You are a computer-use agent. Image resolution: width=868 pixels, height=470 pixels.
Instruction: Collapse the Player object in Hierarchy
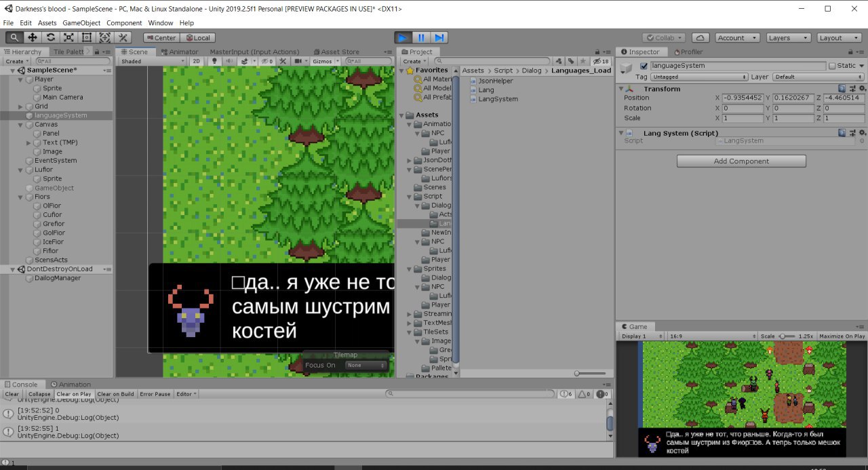[20, 79]
